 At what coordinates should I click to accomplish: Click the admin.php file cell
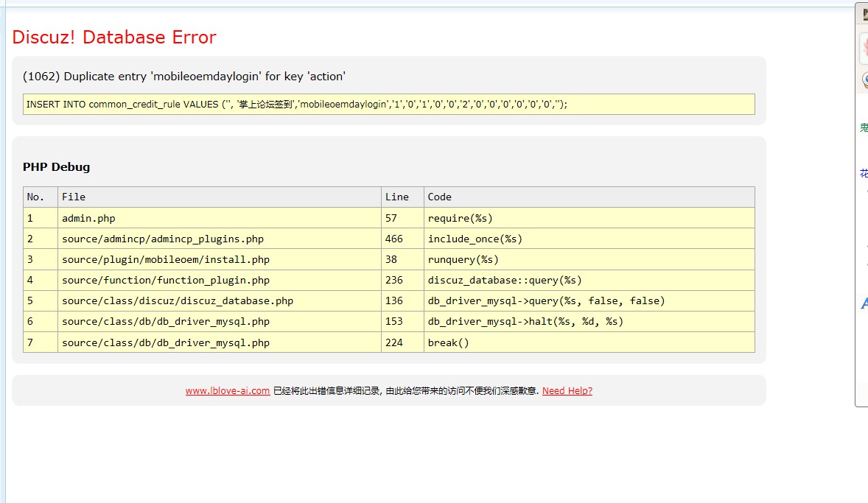(220, 218)
